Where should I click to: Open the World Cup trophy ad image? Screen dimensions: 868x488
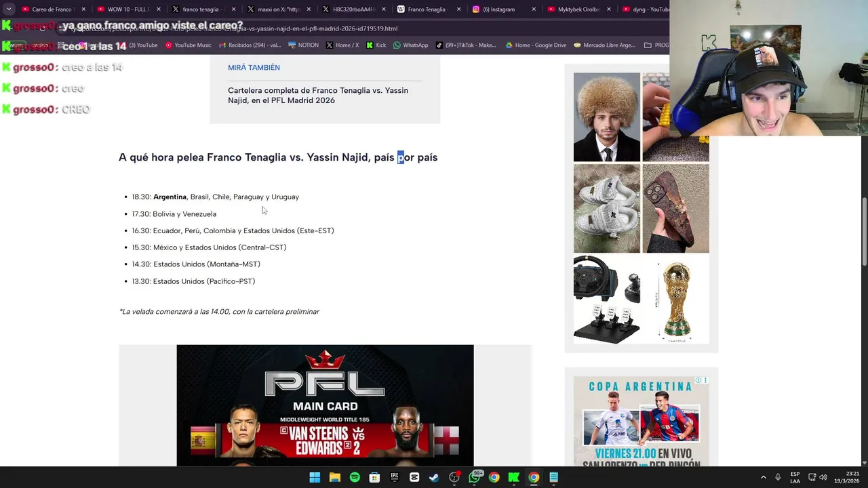pyautogui.click(x=675, y=299)
